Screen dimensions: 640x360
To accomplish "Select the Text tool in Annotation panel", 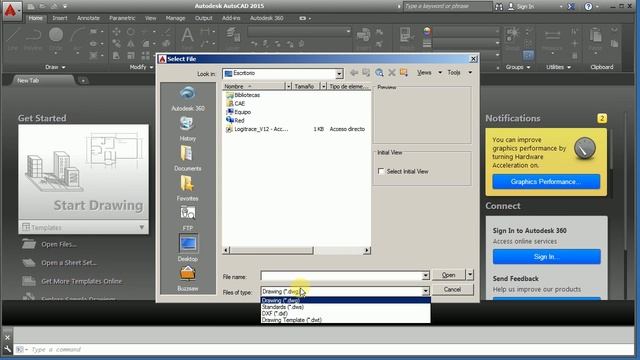I will click(x=187, y=38).
